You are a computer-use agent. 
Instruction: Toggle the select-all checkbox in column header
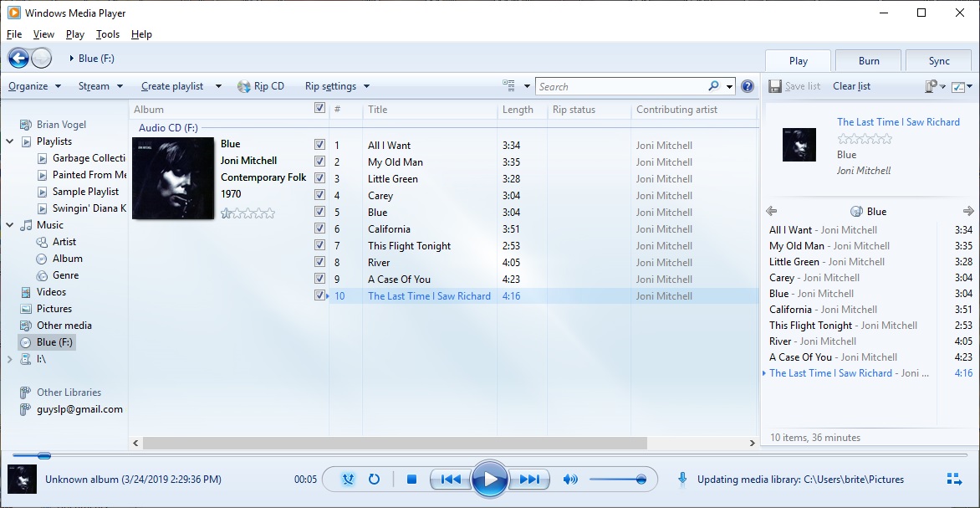[319, 108]
